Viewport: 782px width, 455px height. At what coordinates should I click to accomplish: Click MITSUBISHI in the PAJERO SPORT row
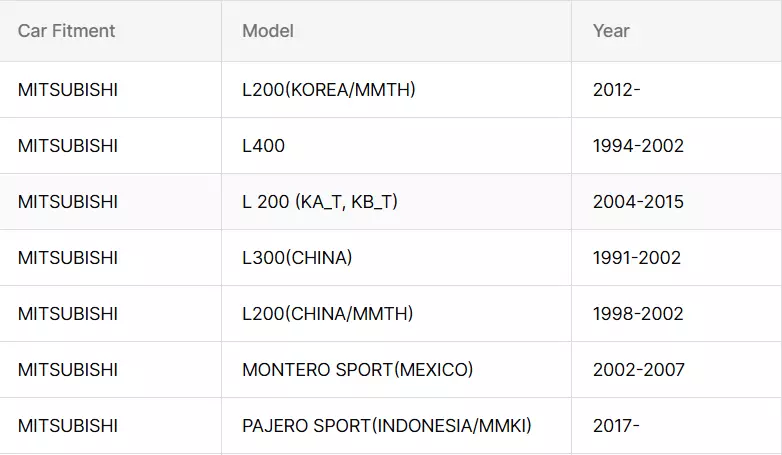click(x=68, y=426)
